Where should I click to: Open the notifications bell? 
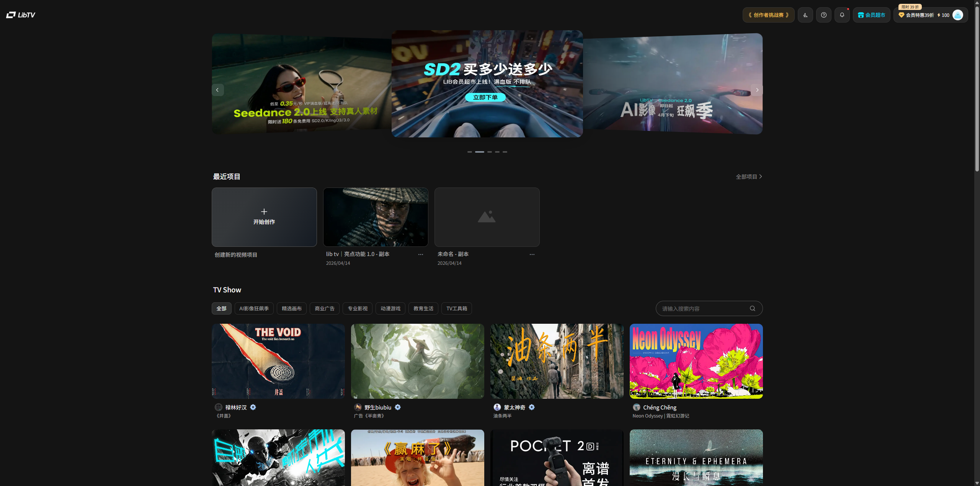(x=842, y=15)
